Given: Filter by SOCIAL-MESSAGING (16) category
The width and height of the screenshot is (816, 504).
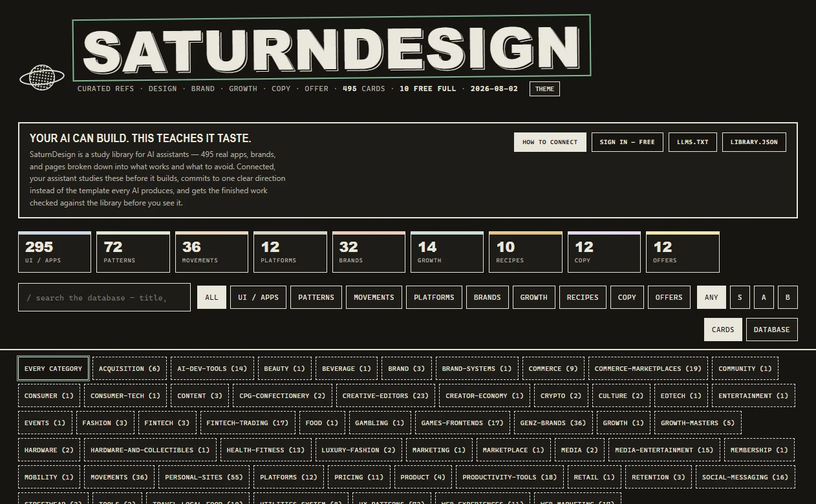Looking at the screenshot, I should 746,477.
